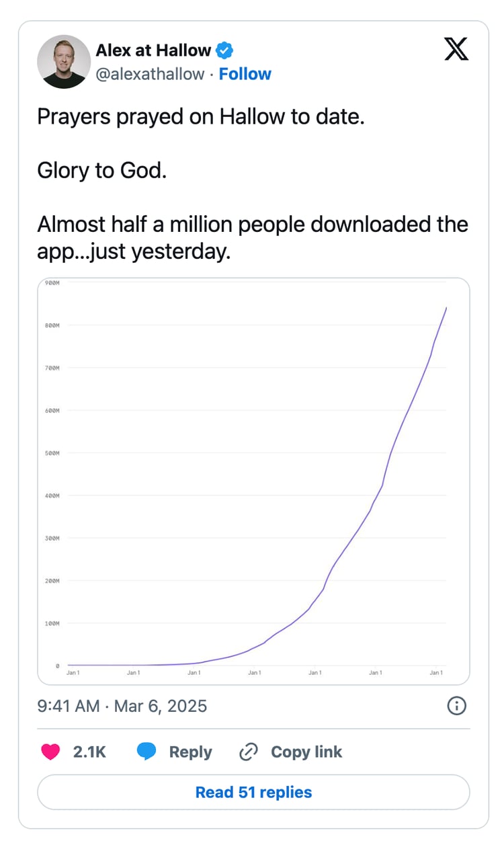Click the chain link copy icon
The height and width of the screenshot is (841, 504).
(x=249, y=752)
